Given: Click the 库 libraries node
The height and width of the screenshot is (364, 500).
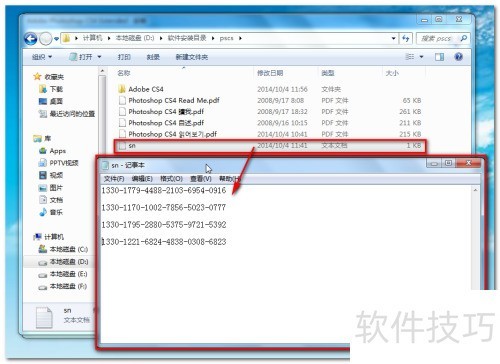Looking at the screenshot, I should pos(42,138).
